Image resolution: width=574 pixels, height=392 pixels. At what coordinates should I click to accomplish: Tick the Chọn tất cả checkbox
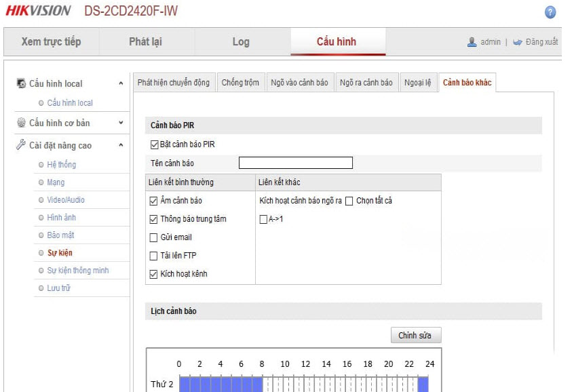349,201
